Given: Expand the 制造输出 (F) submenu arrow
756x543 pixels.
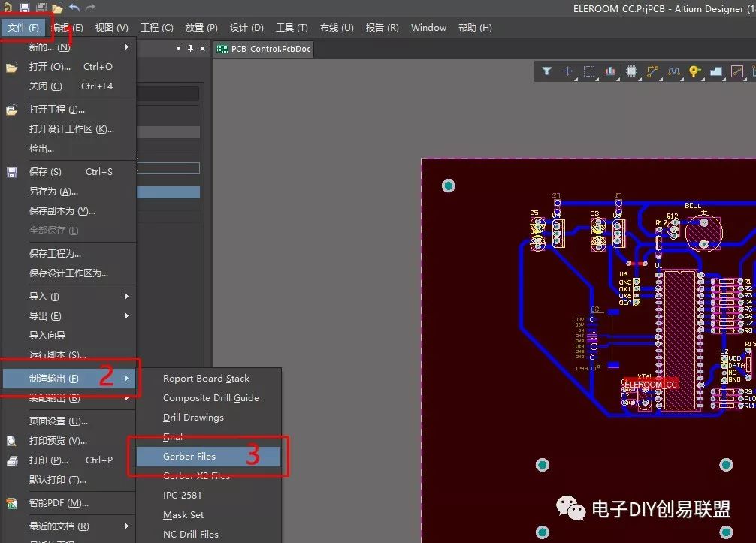Looking at the screenshot, I should tap(127, 379).
